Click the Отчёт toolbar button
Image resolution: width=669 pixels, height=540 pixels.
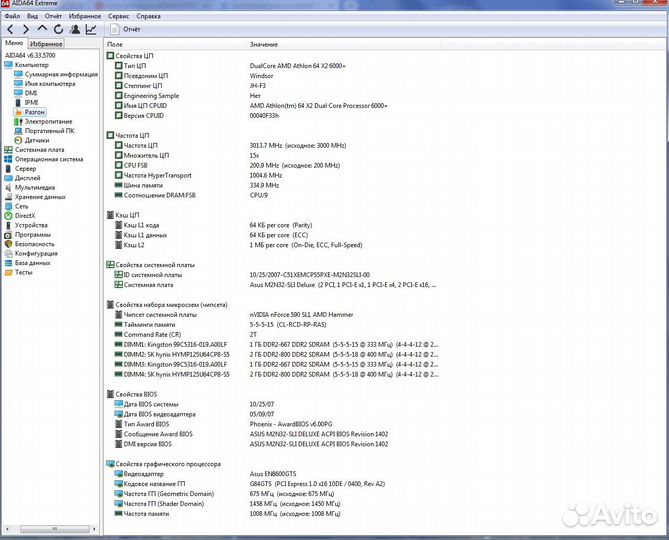(125, 30)
